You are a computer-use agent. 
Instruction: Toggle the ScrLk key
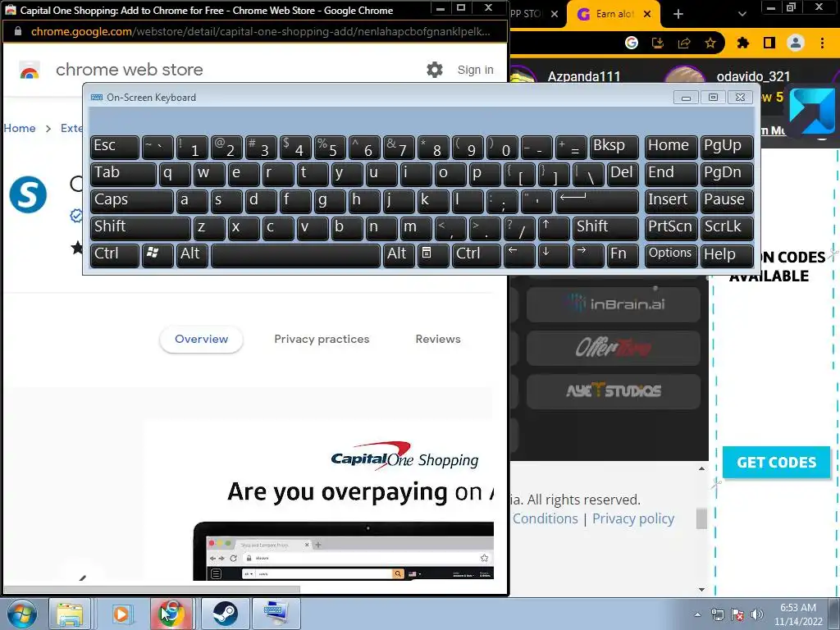(x=727, y=228)
